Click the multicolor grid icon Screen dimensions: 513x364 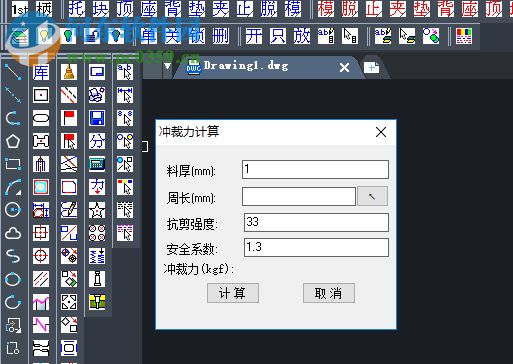tap(464, 36)
